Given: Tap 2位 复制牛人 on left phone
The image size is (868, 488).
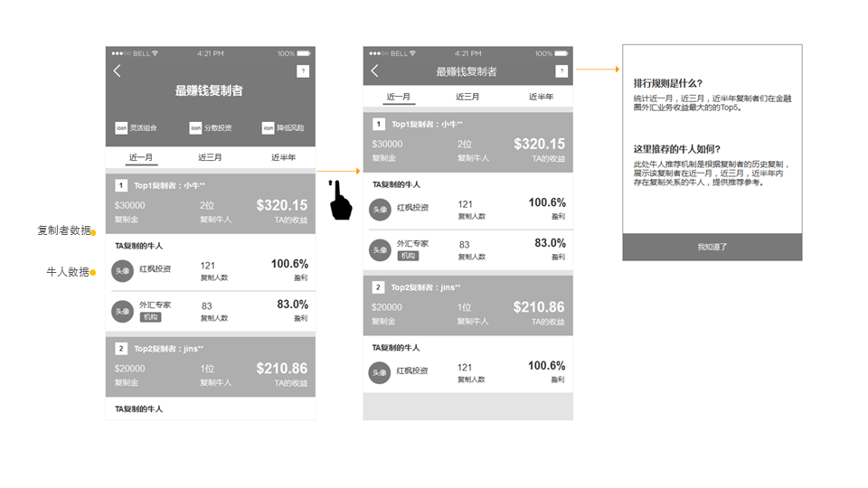Looking at the screenshot, I should 207,205.
